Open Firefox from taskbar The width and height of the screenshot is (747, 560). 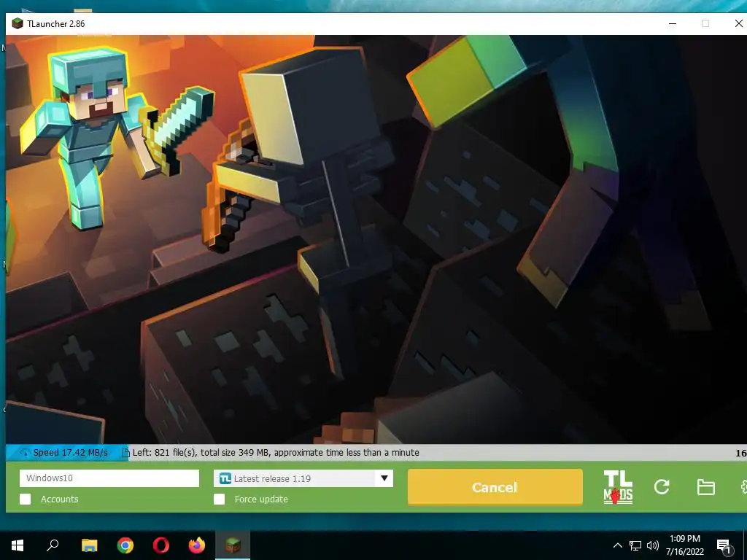coord(197,545)
